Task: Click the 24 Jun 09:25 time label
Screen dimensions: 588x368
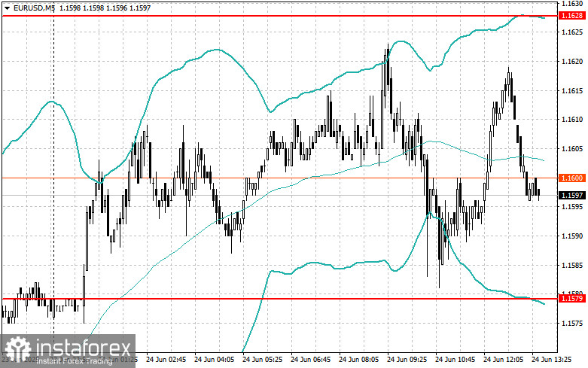Action: click(x=407, y=360)
